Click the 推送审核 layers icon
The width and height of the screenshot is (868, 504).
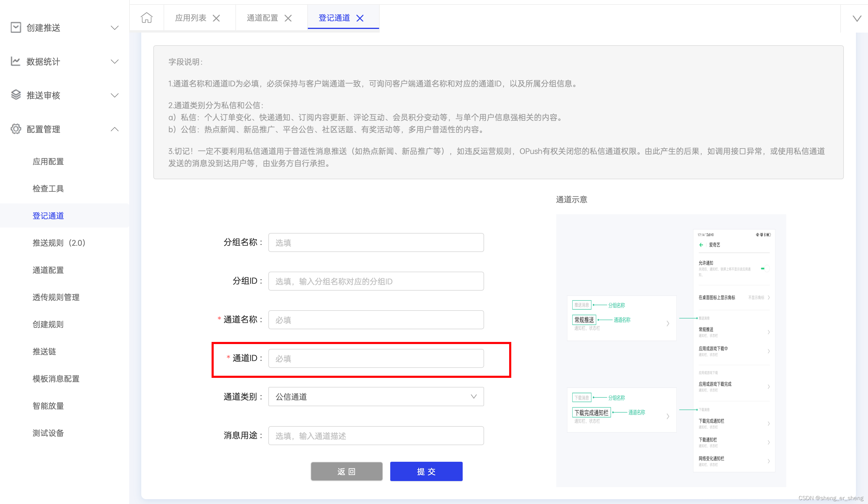click(15, 95)
